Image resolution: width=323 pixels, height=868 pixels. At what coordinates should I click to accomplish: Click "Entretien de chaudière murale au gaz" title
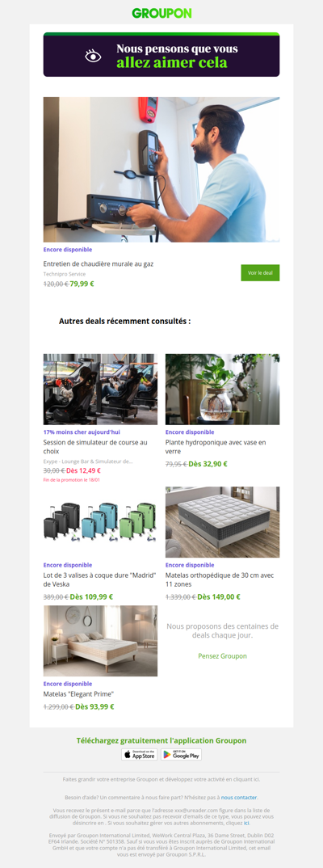(99, 264)
